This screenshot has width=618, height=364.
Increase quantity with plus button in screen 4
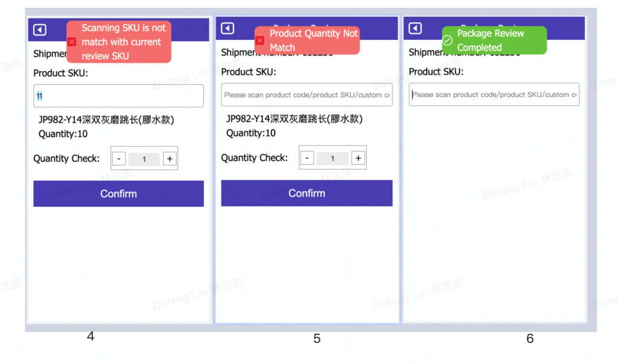(x=170, y=159)
